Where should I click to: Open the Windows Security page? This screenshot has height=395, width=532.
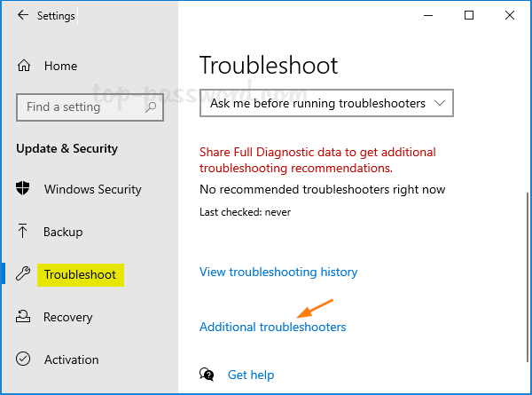tap(92, 189)
